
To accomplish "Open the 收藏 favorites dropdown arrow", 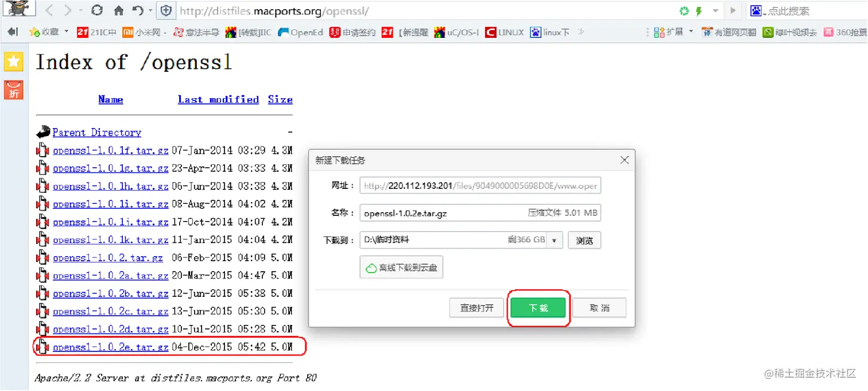I will click(67, 32).
